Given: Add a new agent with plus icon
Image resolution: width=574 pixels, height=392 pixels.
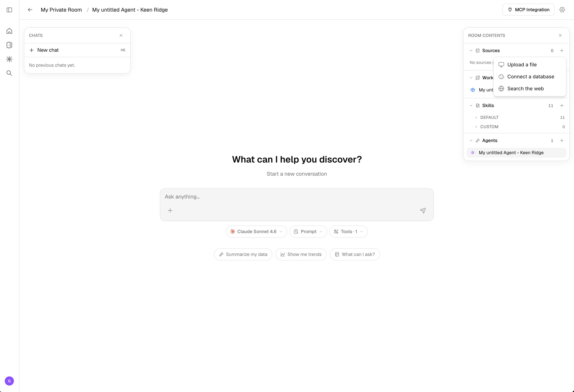Looking at the screenshot, I should 562,141.
